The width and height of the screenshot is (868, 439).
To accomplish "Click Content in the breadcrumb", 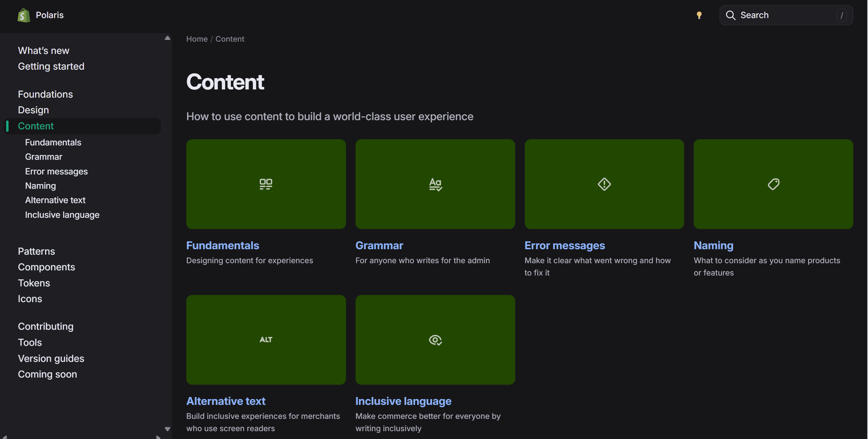I will 230,39.
